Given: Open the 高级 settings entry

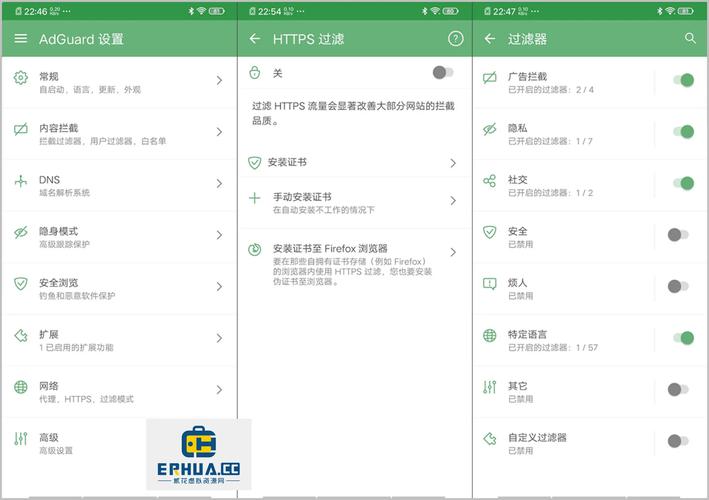Looking at the screenshot, I should (x=119, y=443).
